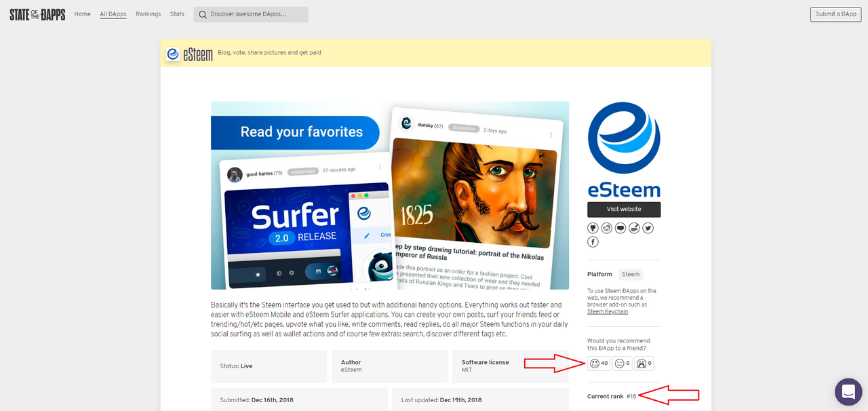Go to the Home menu item
This screenshot has height=411, width=868.
coord(83,14)
